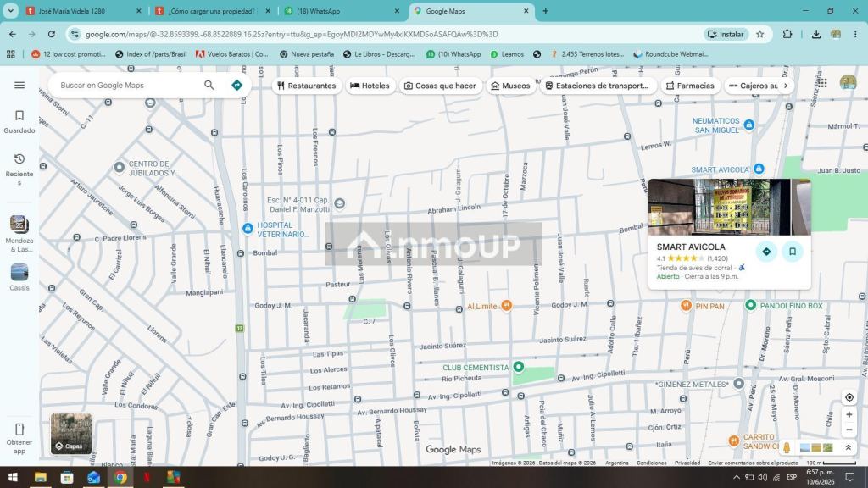Open the Roundcube Webmail bookmark
Image resolution: width=868 pixels, height=488 pixels.
point(671,54)
